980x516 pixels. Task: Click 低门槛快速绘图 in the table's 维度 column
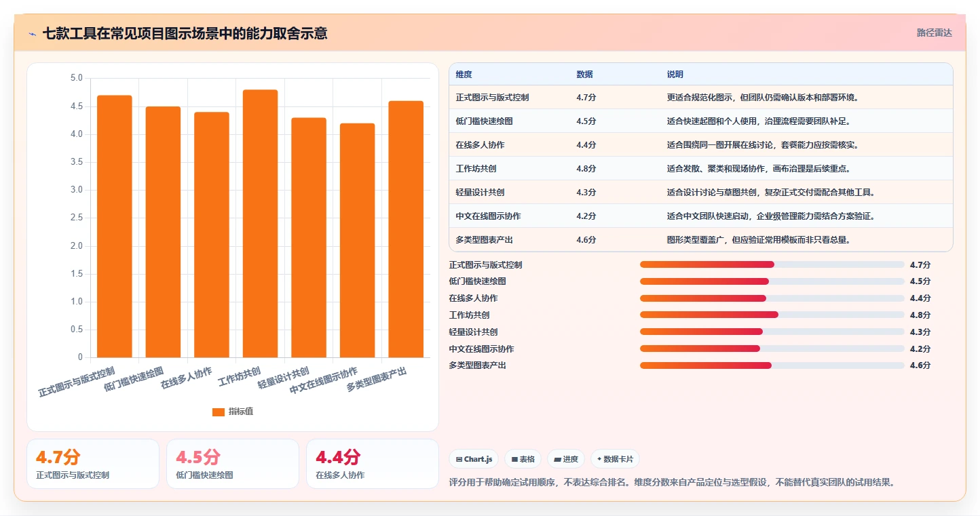coord(485,121)
